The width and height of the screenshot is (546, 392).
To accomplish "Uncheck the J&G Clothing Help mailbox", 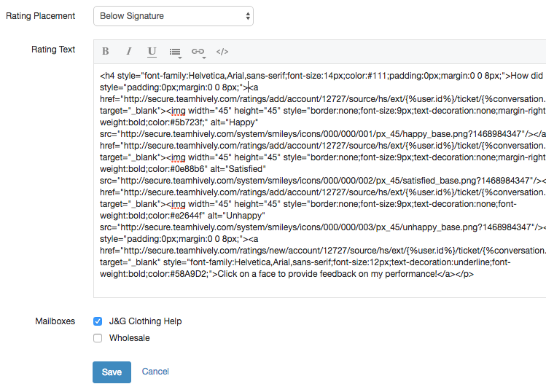I will (98, 321).
